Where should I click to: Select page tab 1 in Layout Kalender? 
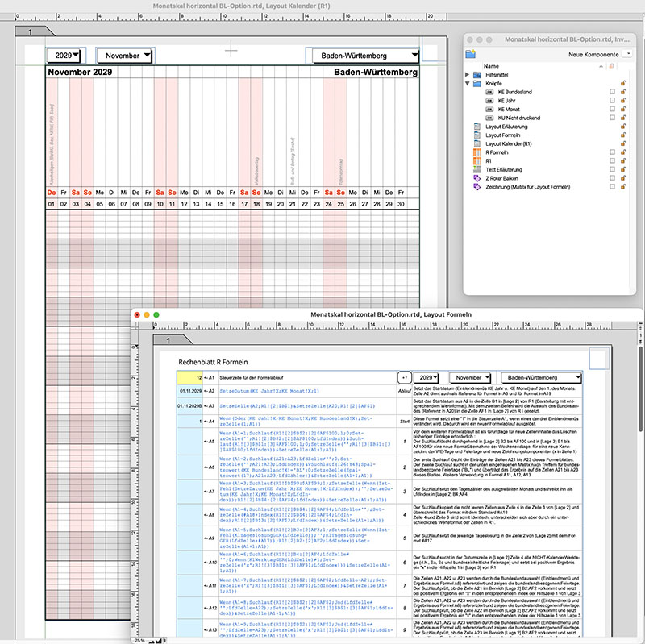30,31
